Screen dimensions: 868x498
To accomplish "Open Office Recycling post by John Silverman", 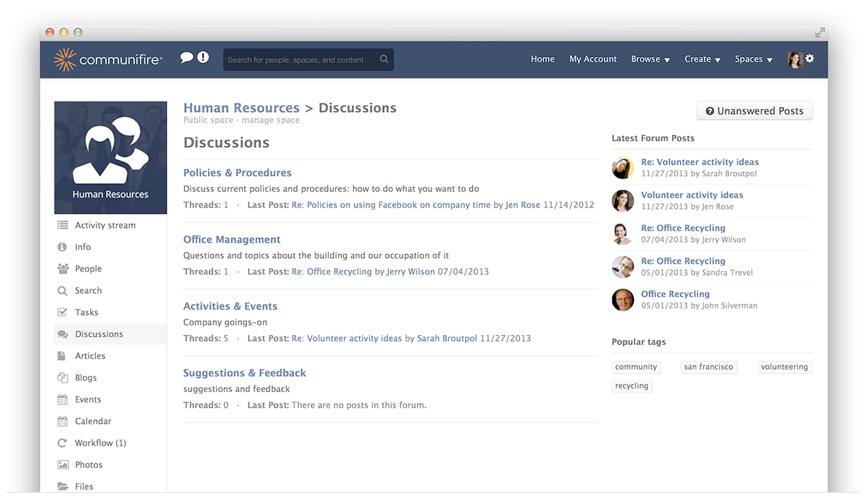I will tap(675, 294).
